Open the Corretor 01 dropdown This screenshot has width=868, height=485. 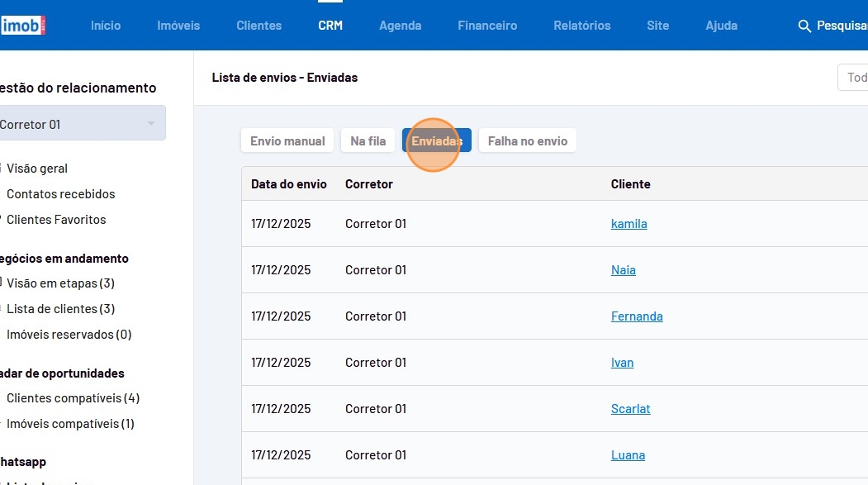(x=81, y=124)
